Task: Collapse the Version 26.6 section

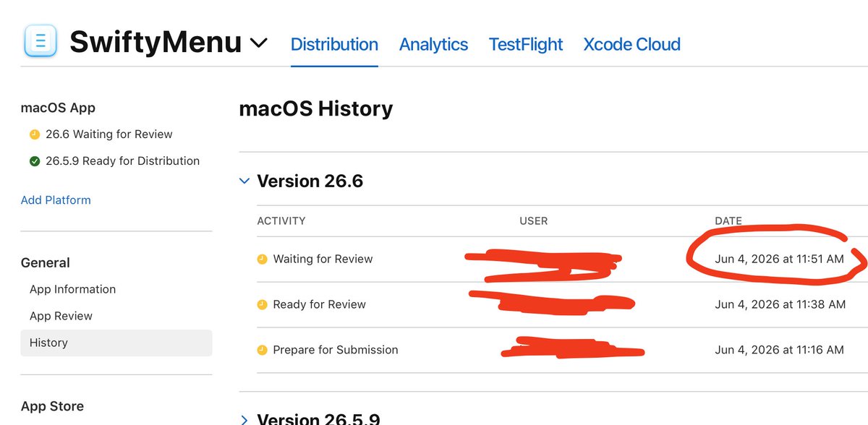Action: 244,181
